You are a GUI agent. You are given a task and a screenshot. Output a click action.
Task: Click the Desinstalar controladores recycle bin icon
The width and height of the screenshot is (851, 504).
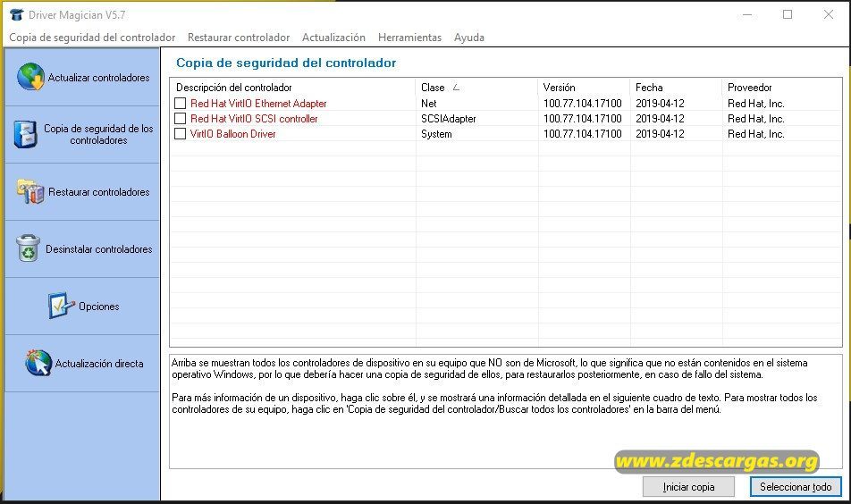click(28, 248)
